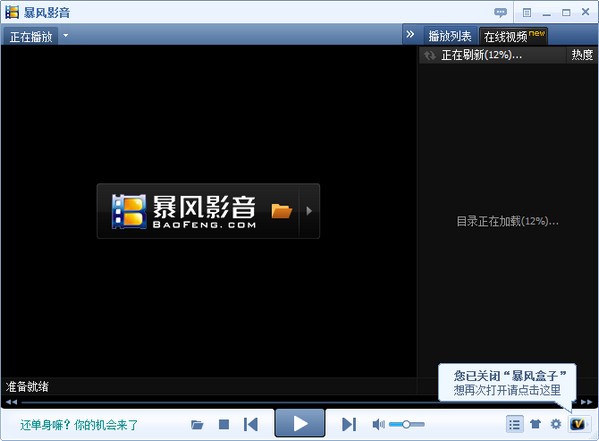This screenshot has height=441, width=599.
Task: Switch to the 在线视频 tab
Action: pos(513,36)
